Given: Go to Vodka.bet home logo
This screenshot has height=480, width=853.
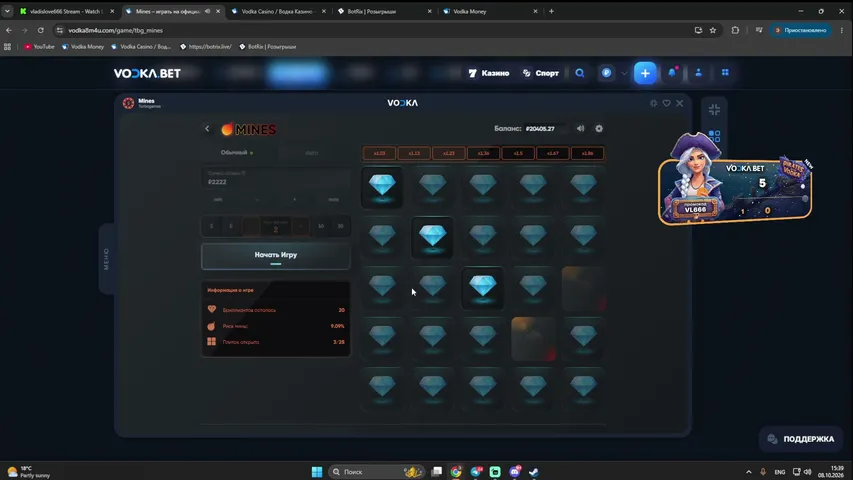Looking at the screenshot, I should point(147,73).
